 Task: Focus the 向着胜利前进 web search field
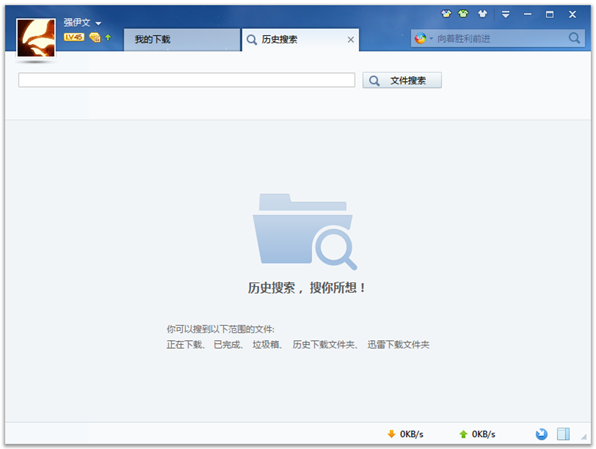click(x=501, y=38)
